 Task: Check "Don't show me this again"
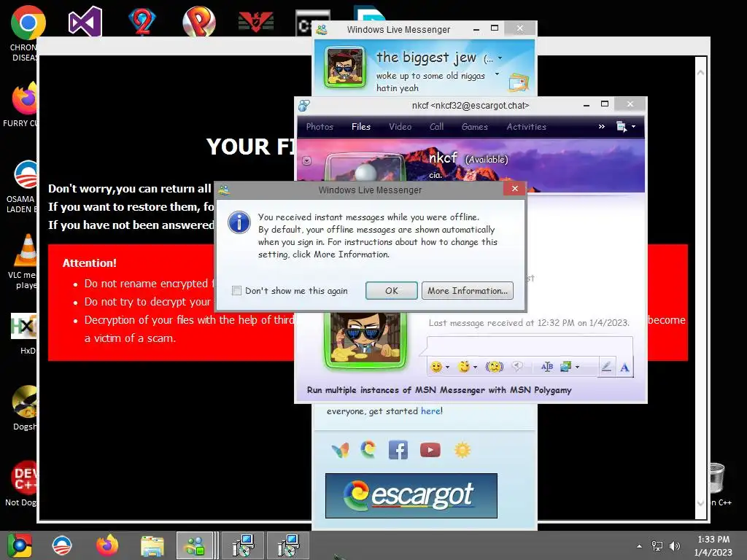click(236, 290)
